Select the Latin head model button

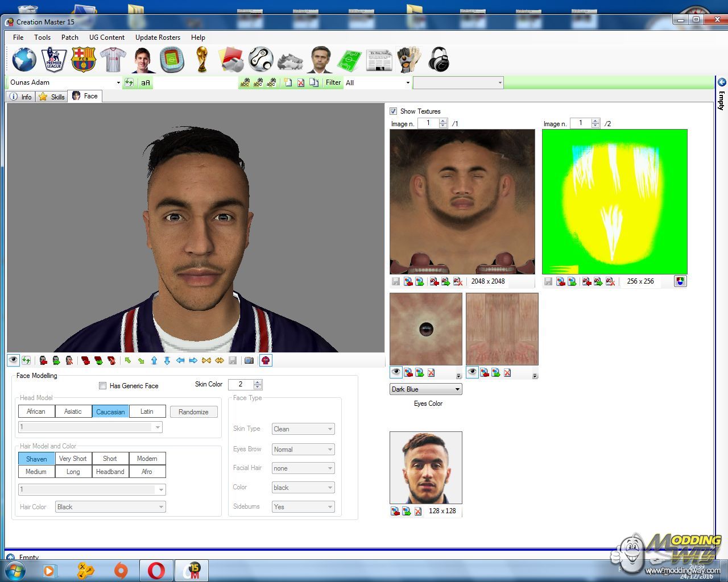[147, 411]
